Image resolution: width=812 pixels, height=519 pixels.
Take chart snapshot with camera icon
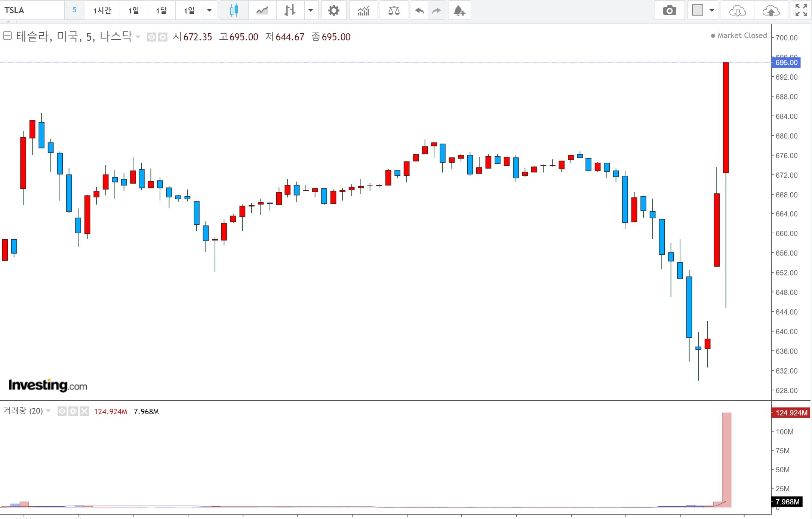tap(669, 10)
